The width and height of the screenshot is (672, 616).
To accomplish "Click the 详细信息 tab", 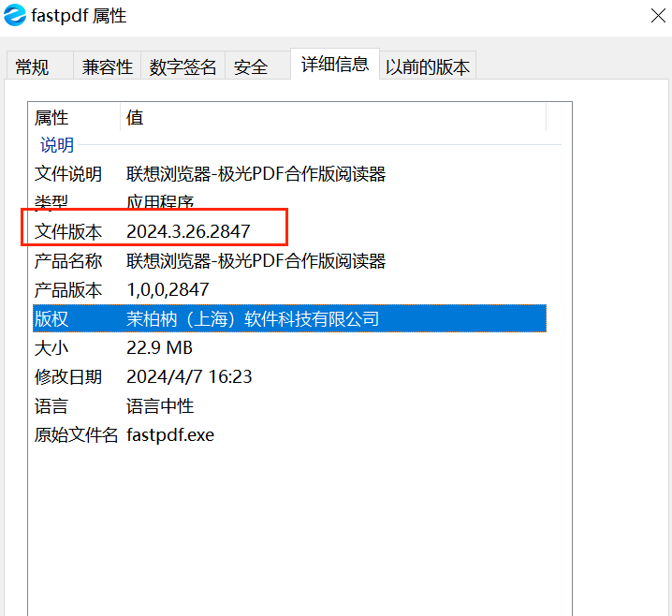I will coord(335,65).
